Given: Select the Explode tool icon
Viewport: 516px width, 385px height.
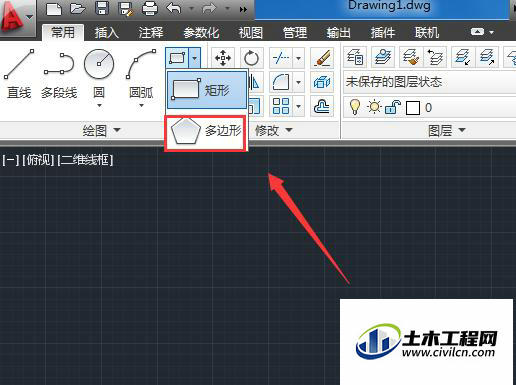Looking at the screenshot, I should (x=322, y=82).
